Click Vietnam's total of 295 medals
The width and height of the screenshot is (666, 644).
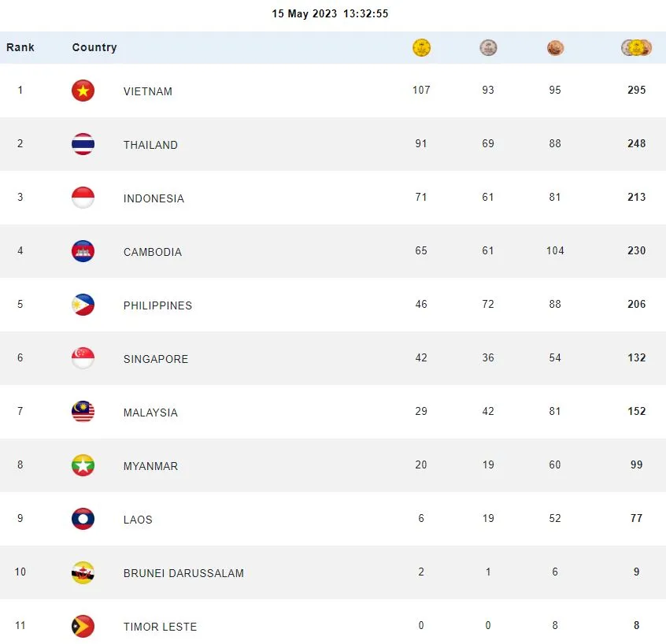point(636,90)
